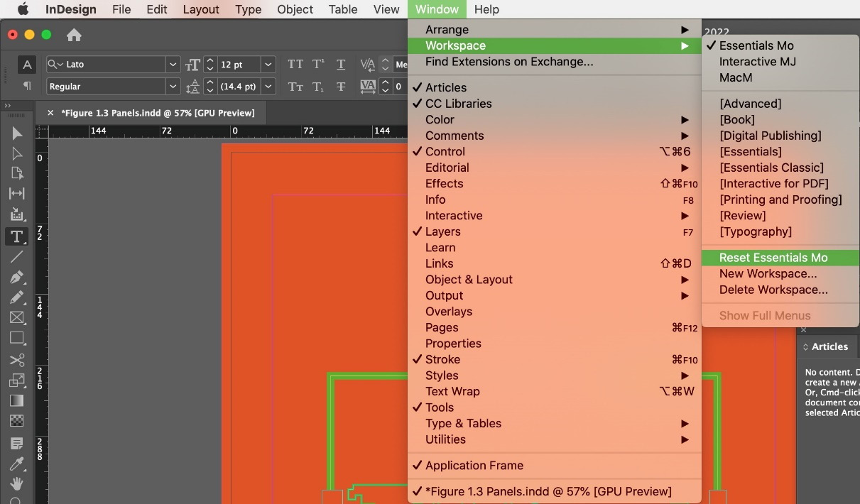Expand the Interactive submenu
Viewport: 860px width, 504px height.
tap(555, 216)
